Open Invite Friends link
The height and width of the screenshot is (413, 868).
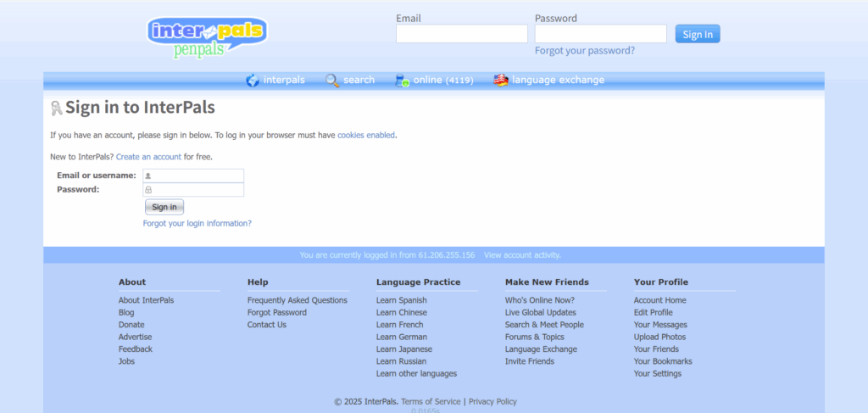[530, 361]
